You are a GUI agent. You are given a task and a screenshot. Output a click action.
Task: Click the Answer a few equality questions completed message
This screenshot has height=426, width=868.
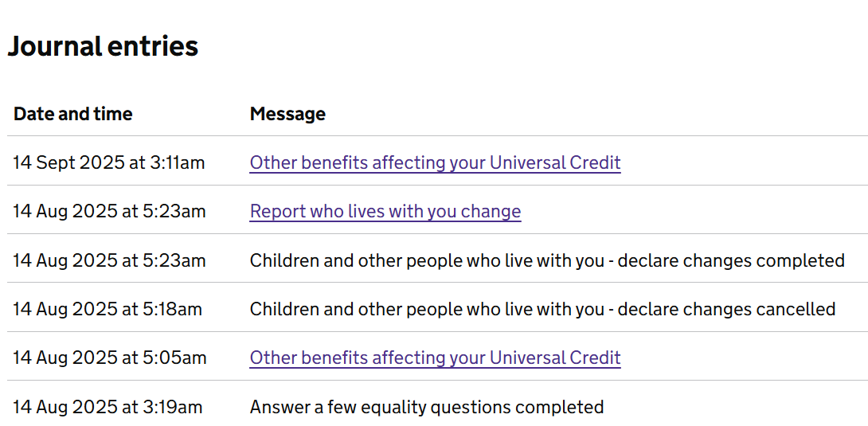pyautogui.click(x=427, y=407)
